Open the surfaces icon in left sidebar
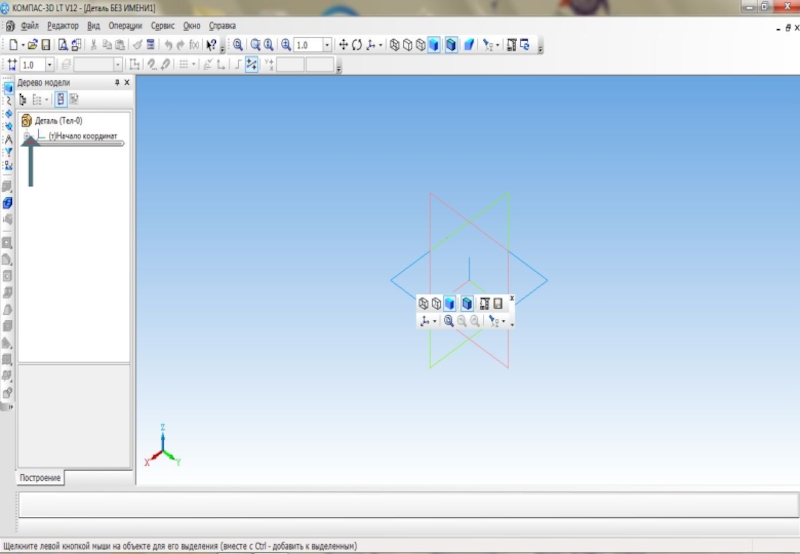The image size is (800, 554). [8, 114]
